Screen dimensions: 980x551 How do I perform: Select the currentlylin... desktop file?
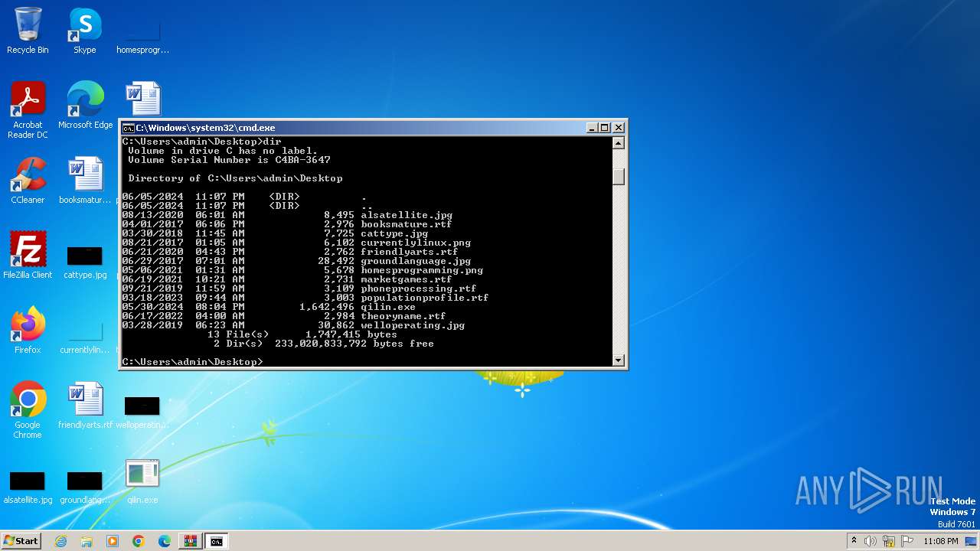(x=85, y=337)
